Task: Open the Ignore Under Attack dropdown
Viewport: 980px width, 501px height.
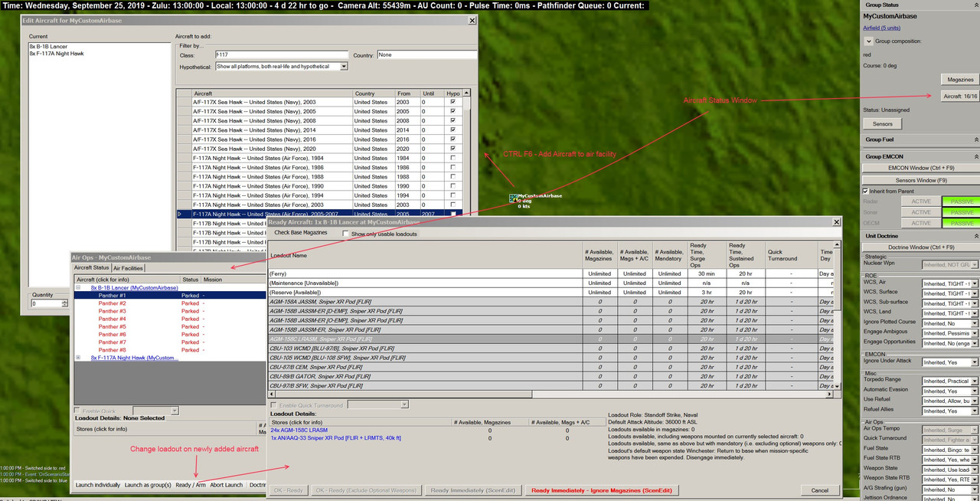Action: coord(975,362)
